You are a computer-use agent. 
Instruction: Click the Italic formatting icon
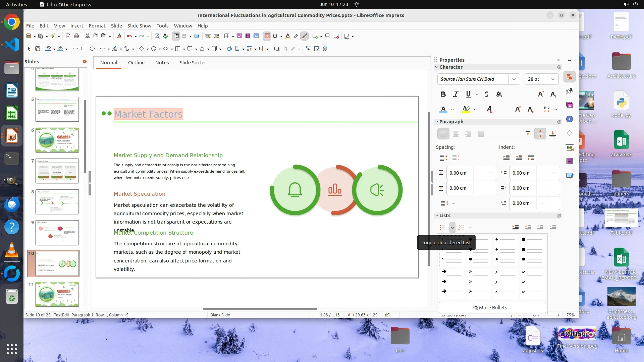click(x=455, y=94)
